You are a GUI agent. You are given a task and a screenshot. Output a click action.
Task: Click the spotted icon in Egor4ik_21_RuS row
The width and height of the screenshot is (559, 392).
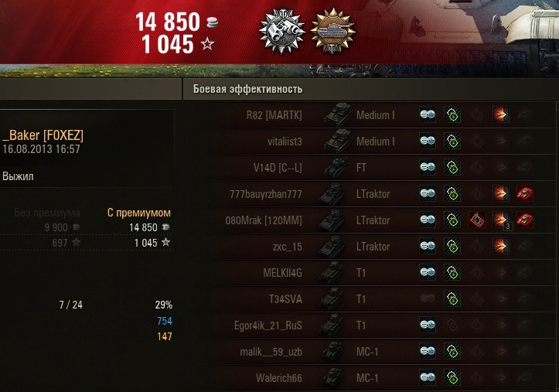[428, 325]
